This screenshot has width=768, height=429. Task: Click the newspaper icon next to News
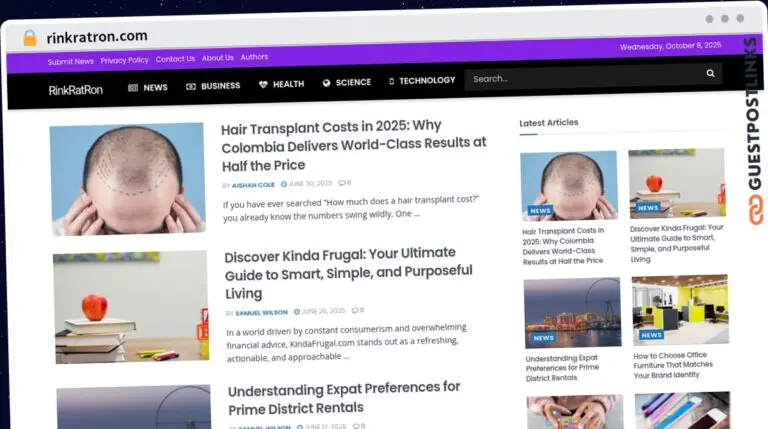133,88
